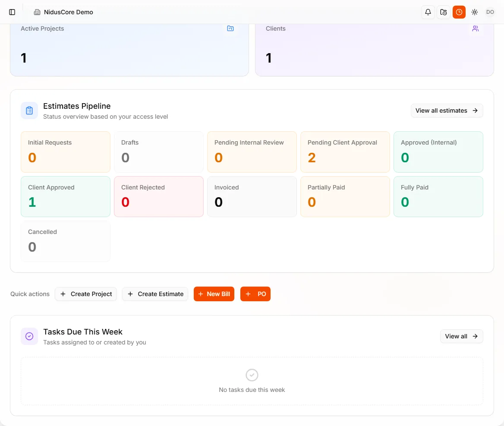Open the Active Projects summary card
Screen dimensions: 504x426
pyautogui.click(x=129, y=50)
